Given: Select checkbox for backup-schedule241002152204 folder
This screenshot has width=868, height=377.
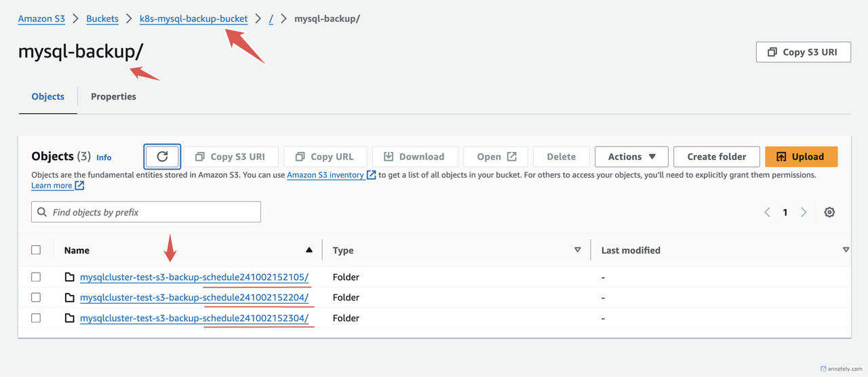Looking at the screenshot, I should pos(36,298).
